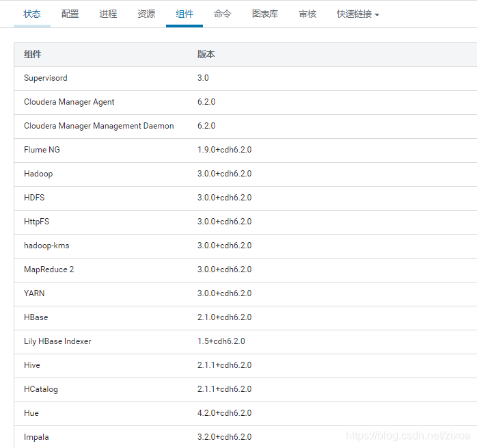Click the MapReduce 2 version value

pos(225,269)
